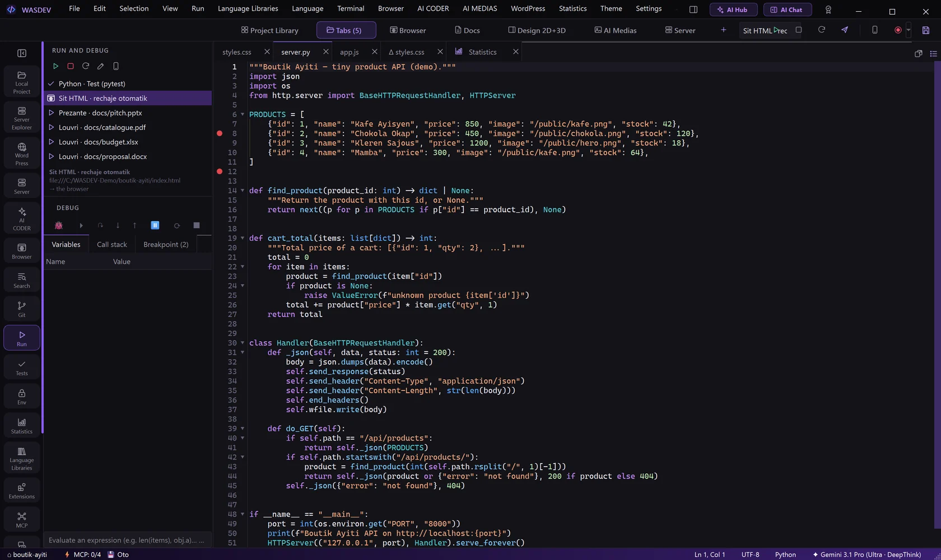Toggle the blue pause debug button

pyautogui.click(x=155, y=225)
